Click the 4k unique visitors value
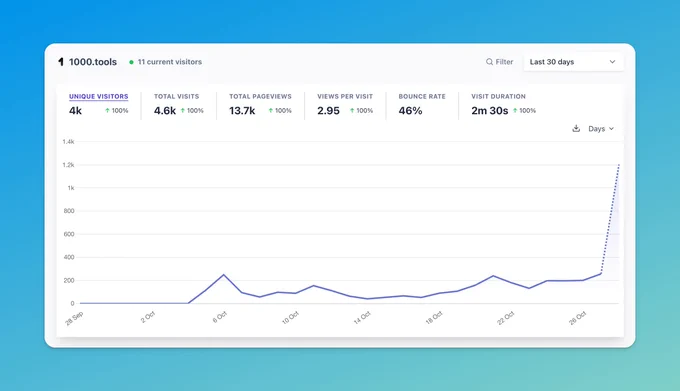The height and width of the screenshot is (391, 680). [75, 111]
